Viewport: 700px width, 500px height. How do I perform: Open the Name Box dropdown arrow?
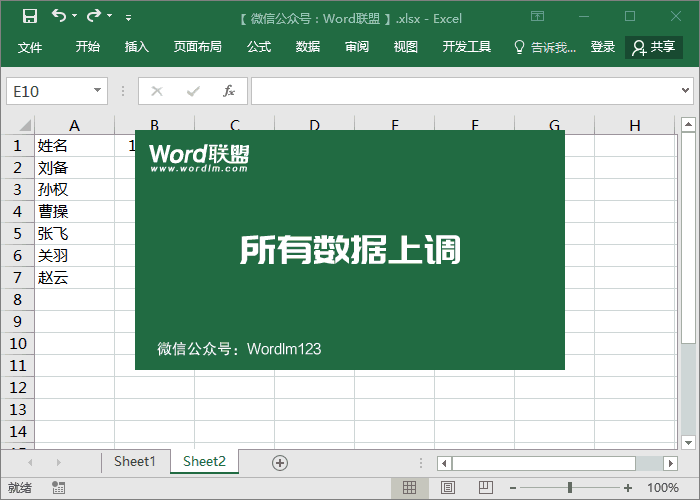[97, 91]
